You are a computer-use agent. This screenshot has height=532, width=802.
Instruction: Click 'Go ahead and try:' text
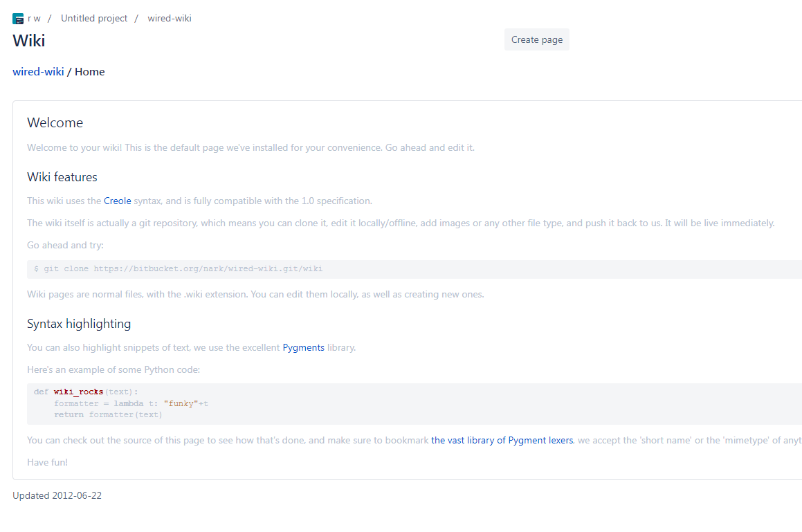tap(65, 245)
